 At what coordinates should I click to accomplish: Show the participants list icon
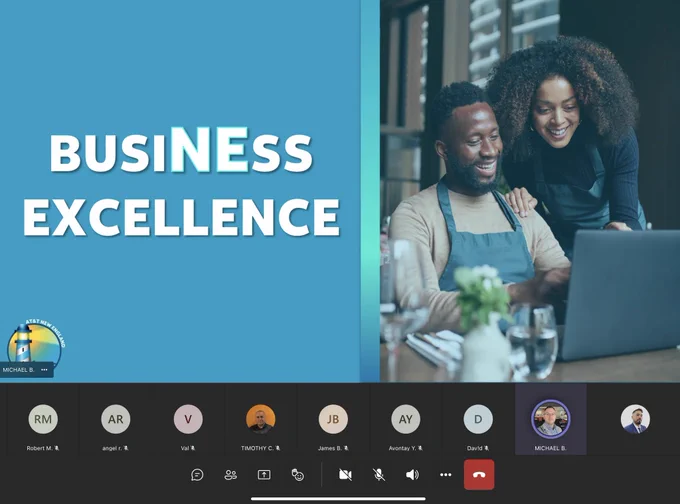click(231, 475)
